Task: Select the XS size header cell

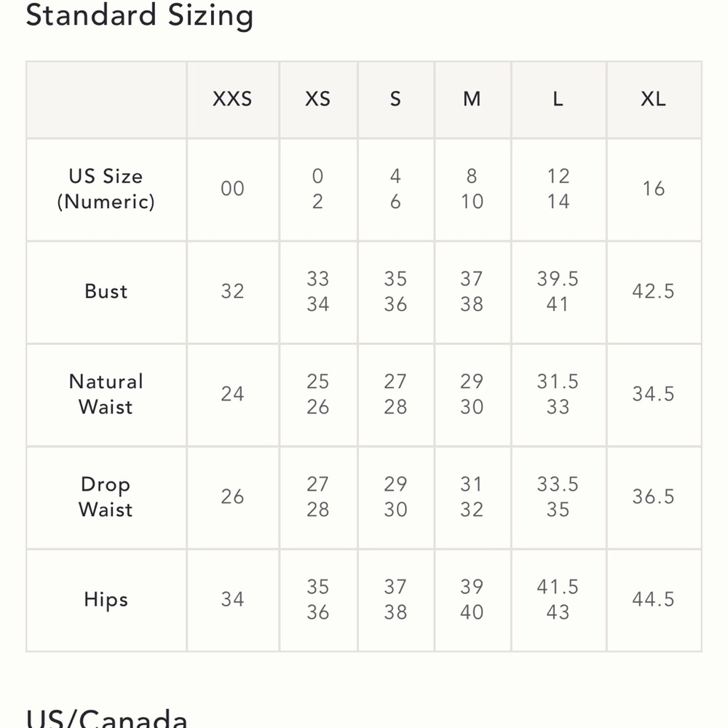Action: click(x=317, y=99)
